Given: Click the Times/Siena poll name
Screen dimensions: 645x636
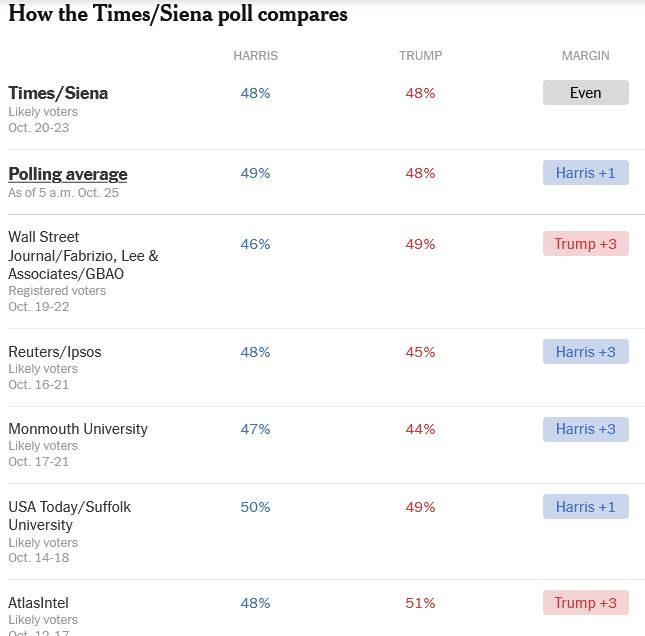Looking at the screenshot, I should [58, 93].
